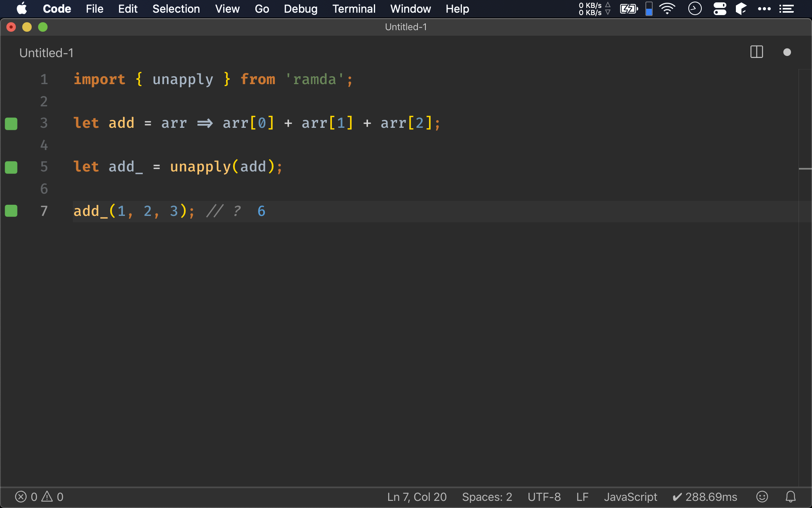Screen dimensions: 812x508
Task: Click 'unapply(add)' call on line 5
Action: coord(222,167)
